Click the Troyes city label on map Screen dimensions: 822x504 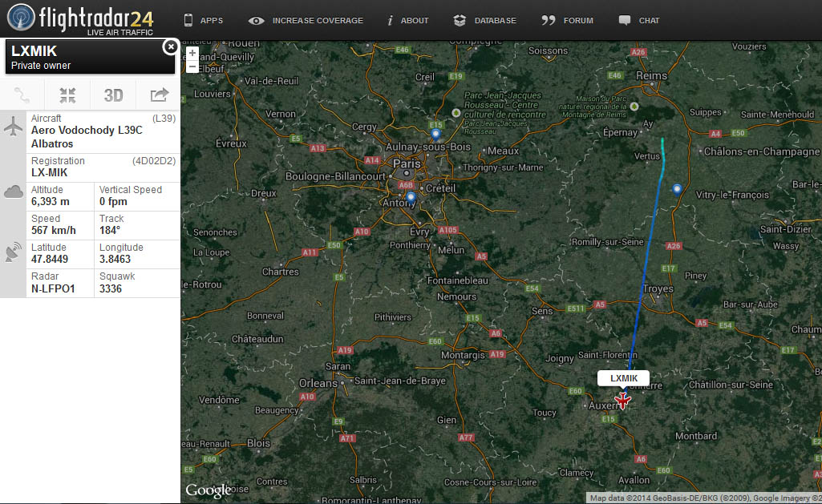pyautogui.click(x=658, y=288)
